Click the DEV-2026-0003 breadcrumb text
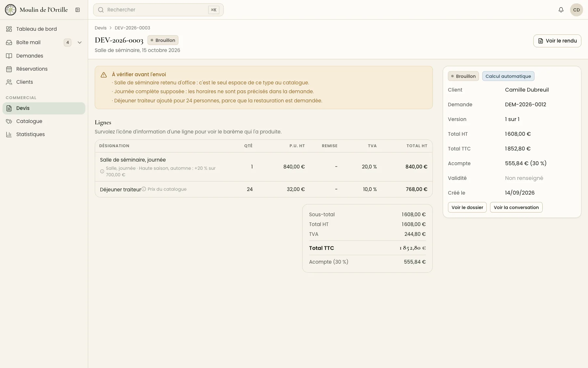 pos(132,28)
